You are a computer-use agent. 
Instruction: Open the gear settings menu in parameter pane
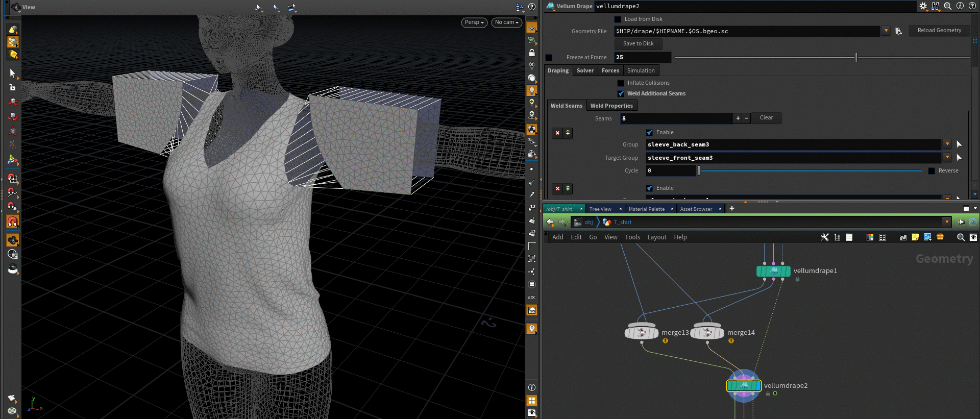(x=923, y=6)
